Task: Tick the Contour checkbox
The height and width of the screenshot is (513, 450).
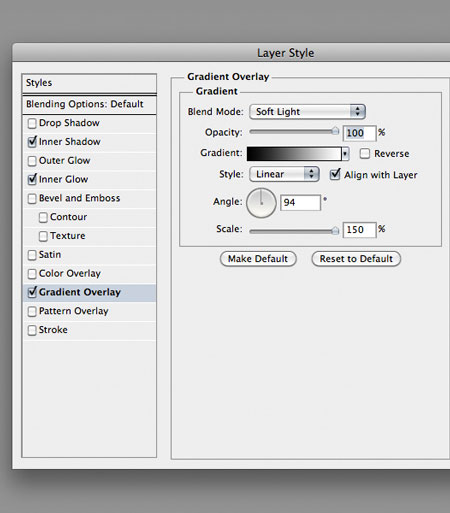Action: tap(43, 217)
